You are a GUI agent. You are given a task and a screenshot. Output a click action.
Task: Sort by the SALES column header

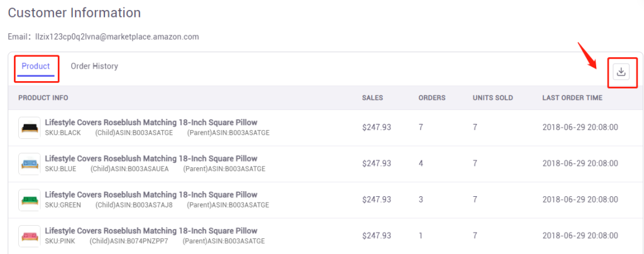tap(372, 97)
